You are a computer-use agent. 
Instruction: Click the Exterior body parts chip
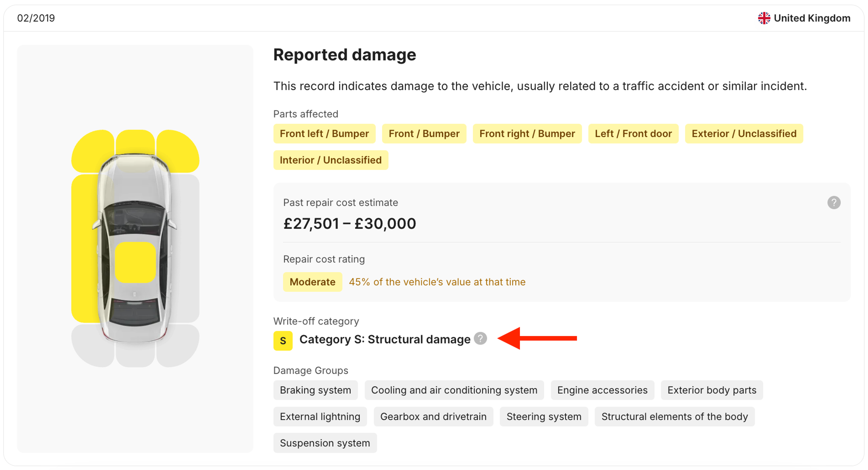coord(712,390)
